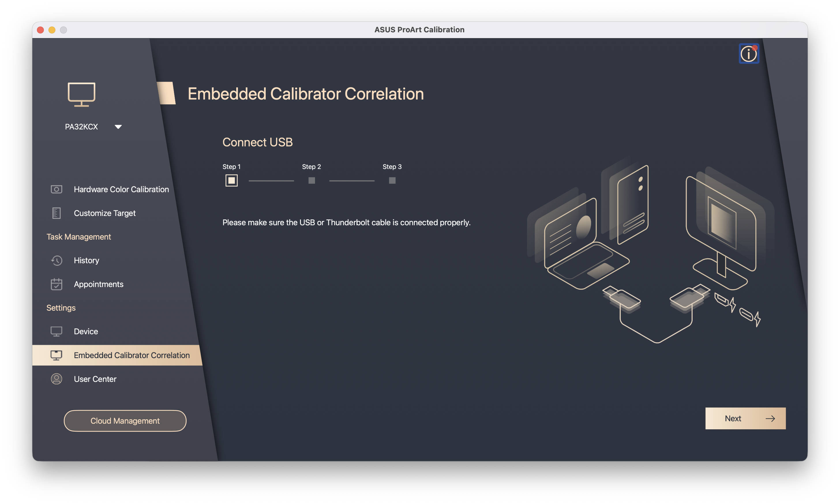The width and height of the screenshot is (840, 504).
Task: Select the Step 3 progress marker
Action: pos(392,180)
